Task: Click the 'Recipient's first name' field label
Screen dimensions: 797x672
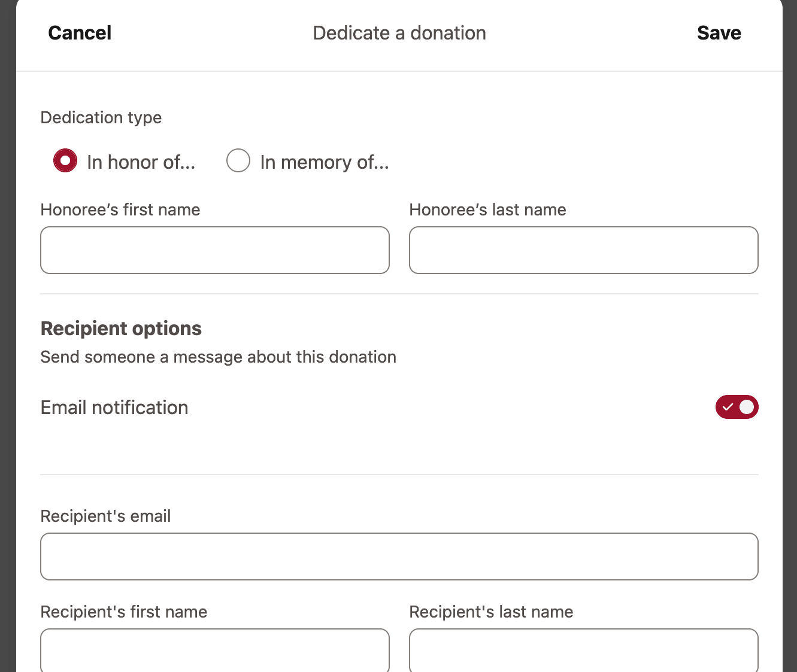Action: click(124, 612)
